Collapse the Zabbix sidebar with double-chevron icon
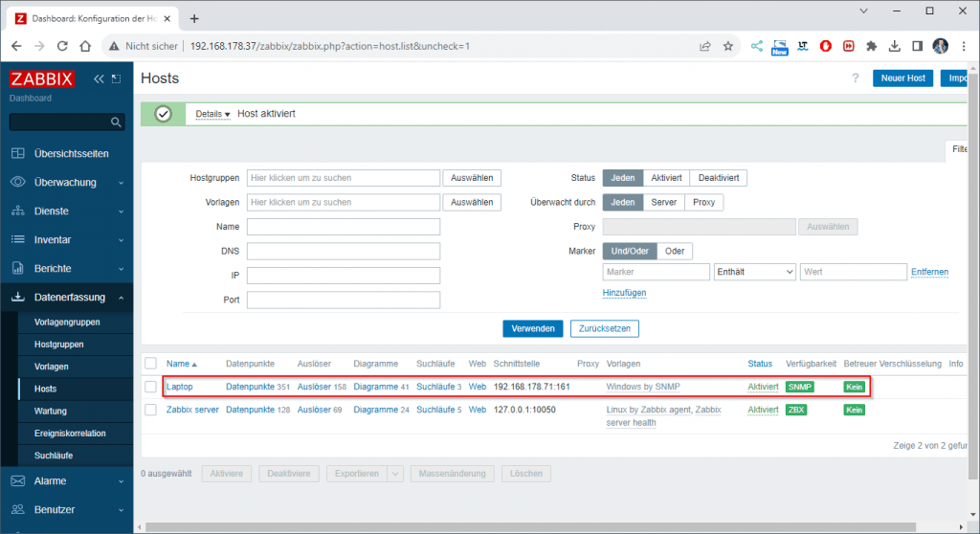Viewport: 980px width, 534px height. (x=99, y=78)
